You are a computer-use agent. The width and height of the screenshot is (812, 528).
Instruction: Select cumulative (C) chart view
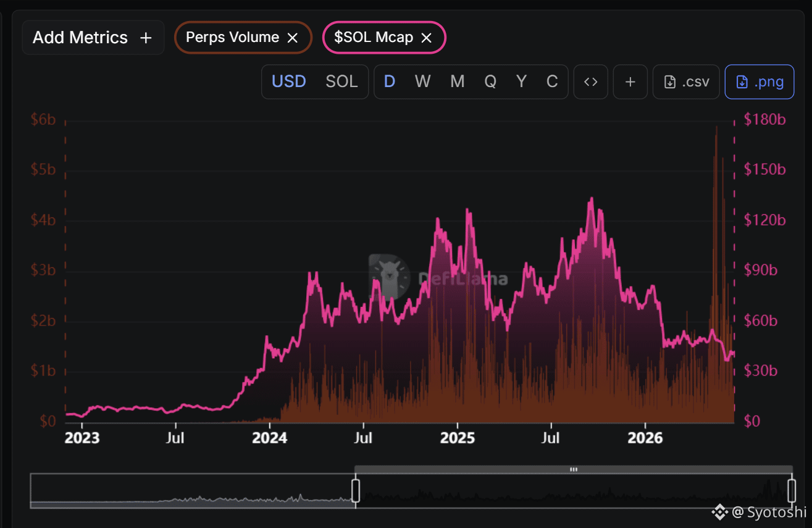coord(552,82)
